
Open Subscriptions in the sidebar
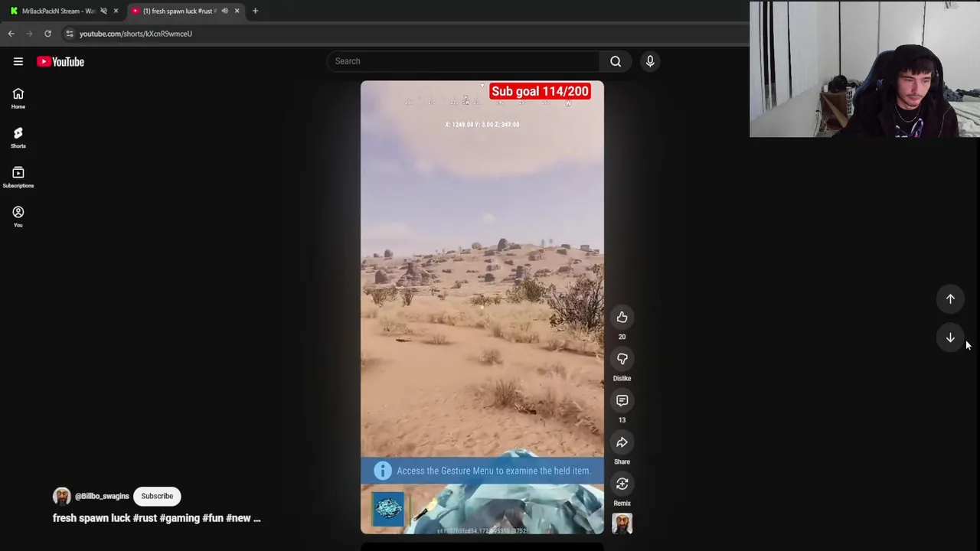(18, 177)
